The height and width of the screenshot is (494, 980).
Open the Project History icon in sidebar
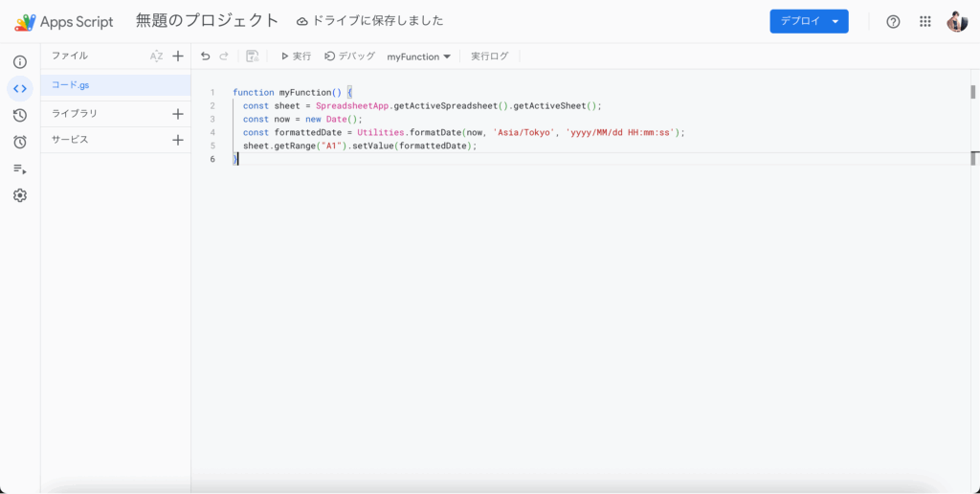click(19, 116)
